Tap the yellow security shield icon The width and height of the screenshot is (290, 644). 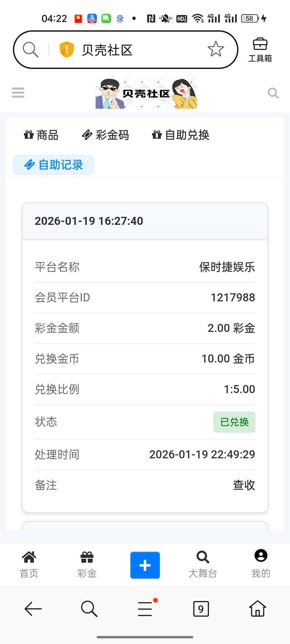point(67,50)
